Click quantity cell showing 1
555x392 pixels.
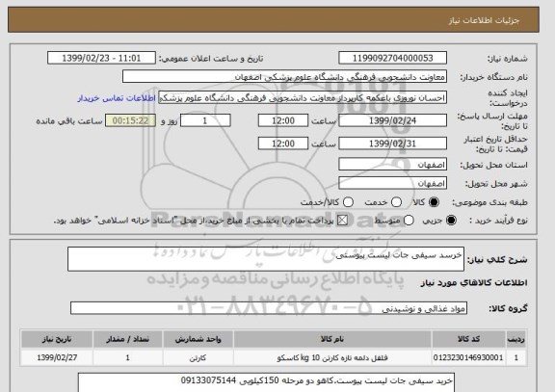pyautogui.click(x=128, y=357)
